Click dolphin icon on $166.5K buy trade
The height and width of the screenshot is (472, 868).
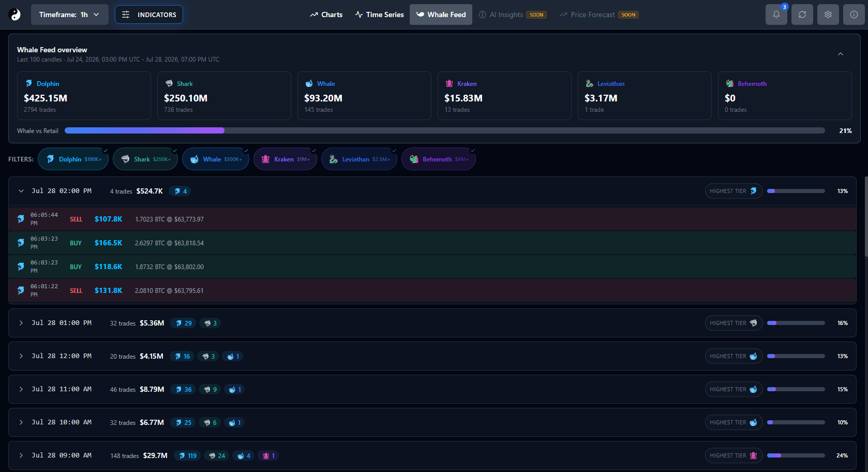click(21, 243)
